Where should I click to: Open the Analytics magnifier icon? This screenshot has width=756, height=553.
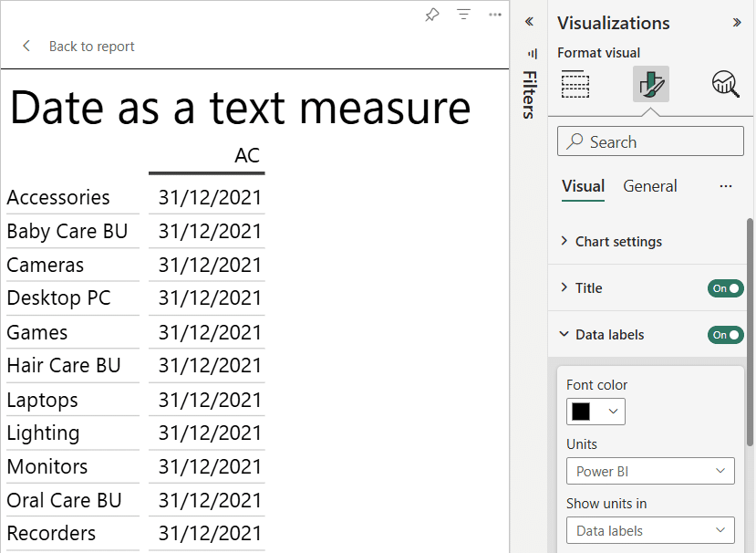tap(725, 85)
